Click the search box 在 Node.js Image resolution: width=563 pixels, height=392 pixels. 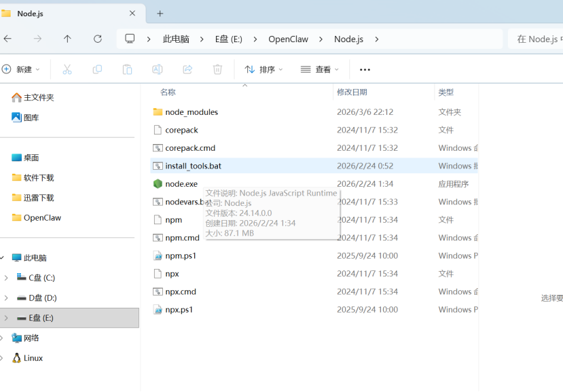click(x=535, y=39)
